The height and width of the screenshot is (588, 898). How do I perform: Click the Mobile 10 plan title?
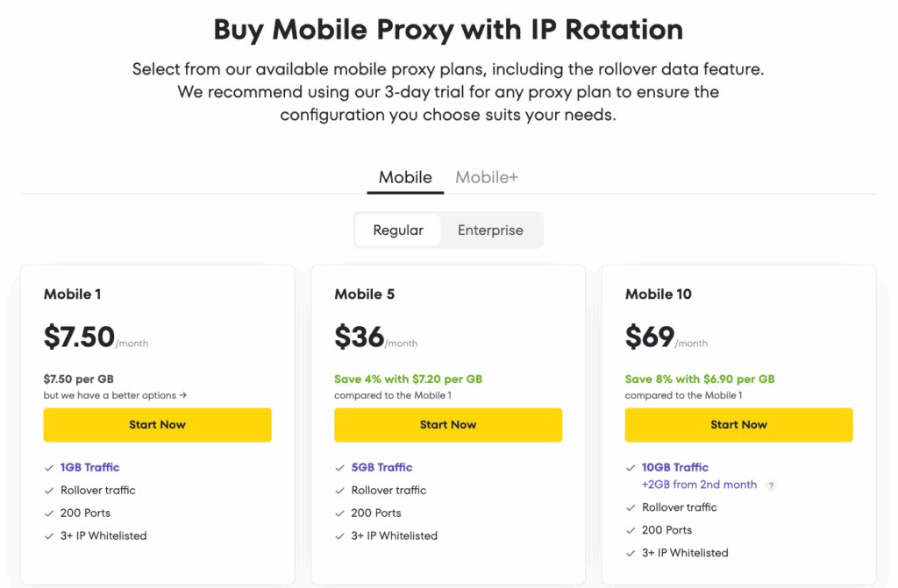(x=658, y=294)
